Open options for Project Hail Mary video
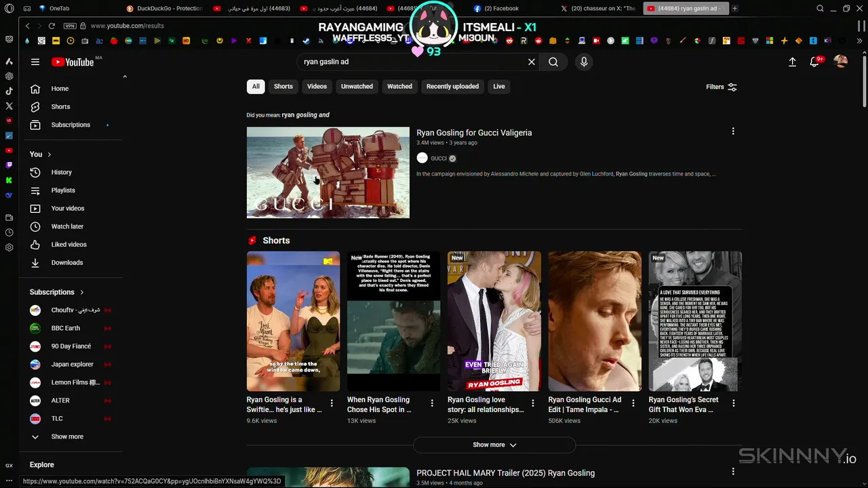The height and width of the screenshot is (488, 868). [733, 472]
